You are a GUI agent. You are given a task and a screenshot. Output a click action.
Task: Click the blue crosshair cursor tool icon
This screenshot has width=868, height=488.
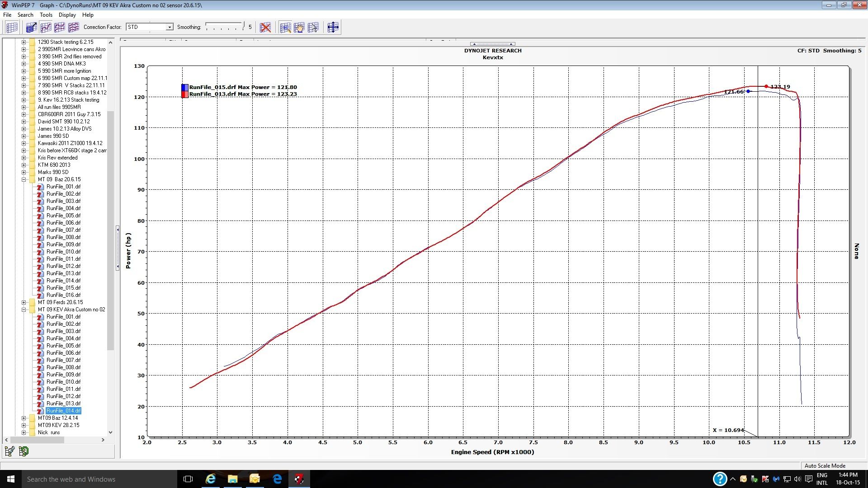pos(333,28)
